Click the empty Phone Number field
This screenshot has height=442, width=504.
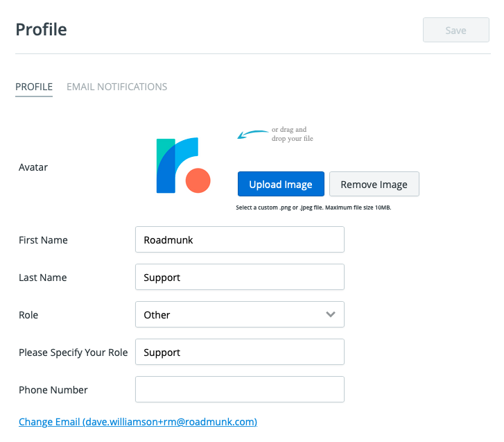click(240, 389)
